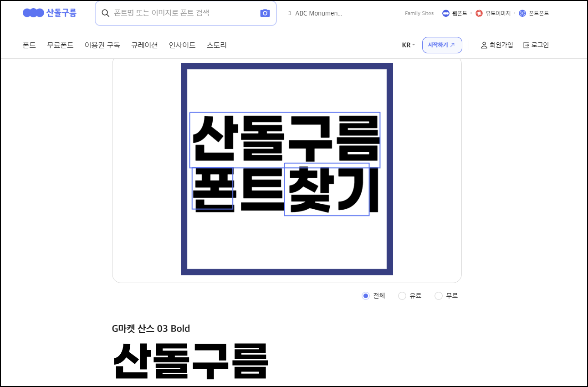Open the 폰트폰트 family site link
Viewport: 588px width, 387px height.
539,13
